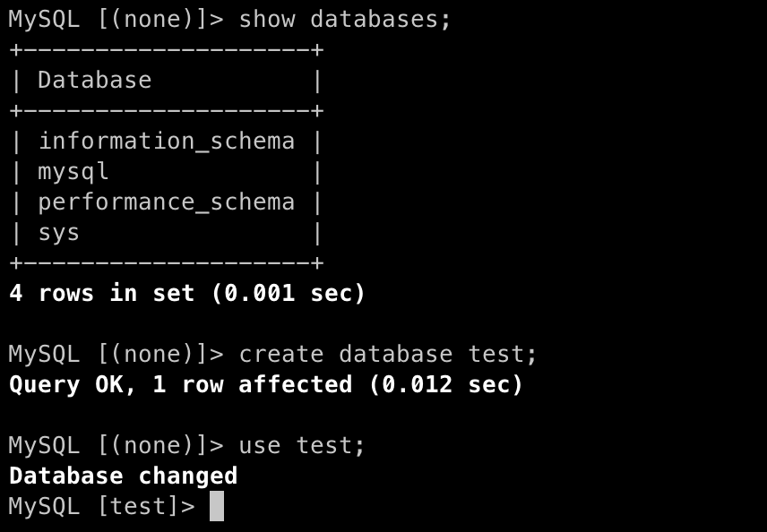Click the "(0.001 sec)" timing text
The image size is (767, 532).
click(x=289, y=293)
